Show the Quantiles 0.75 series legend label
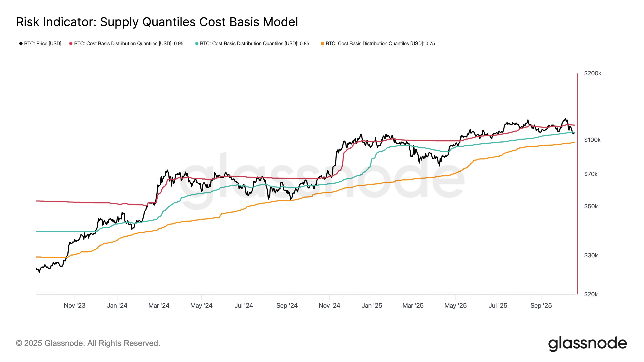Image resolution: width=644 pixels, height=362 pixels. pyautogui.click(x=380, y=44)
